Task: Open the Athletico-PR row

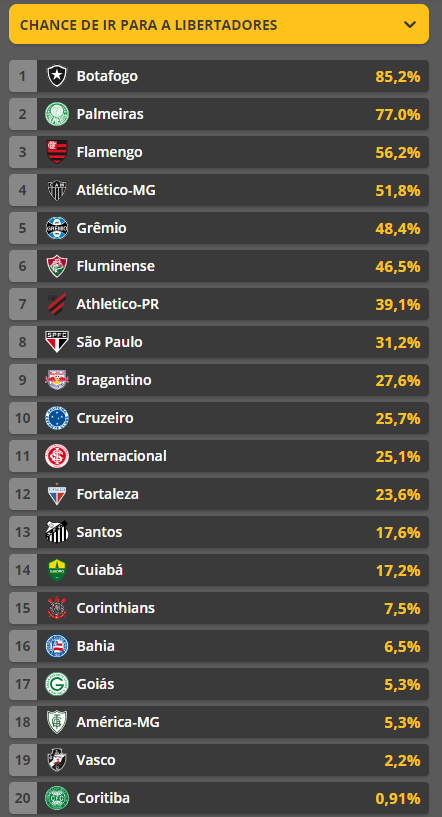Action: tap(219, 304)
